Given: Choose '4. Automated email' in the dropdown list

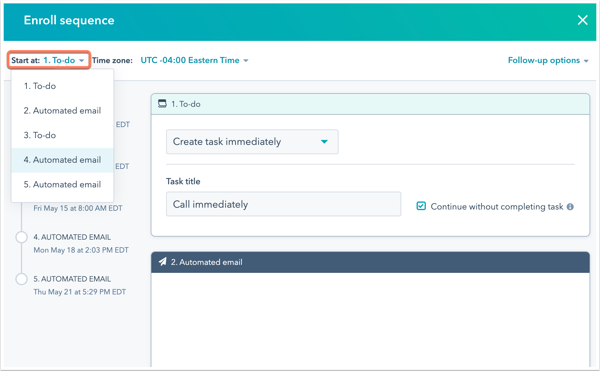Looking at the screenshot, I should click(62, 160).
